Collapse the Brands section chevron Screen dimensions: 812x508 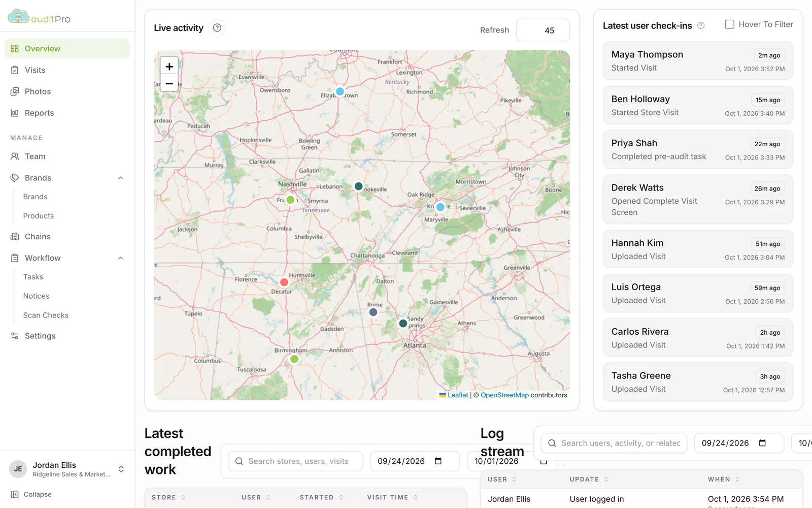click(x=121, y=178)
